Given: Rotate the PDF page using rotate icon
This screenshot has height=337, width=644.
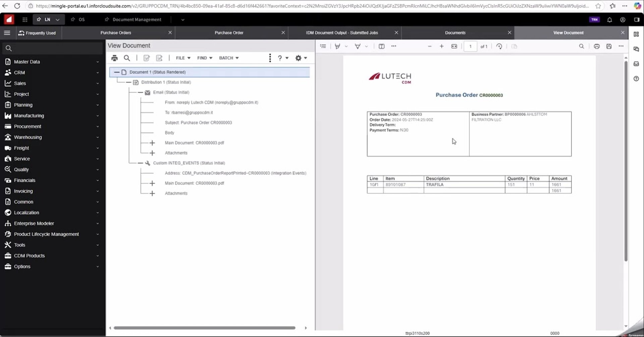Looking at the screenshot, I should click(x=499, y=46).
